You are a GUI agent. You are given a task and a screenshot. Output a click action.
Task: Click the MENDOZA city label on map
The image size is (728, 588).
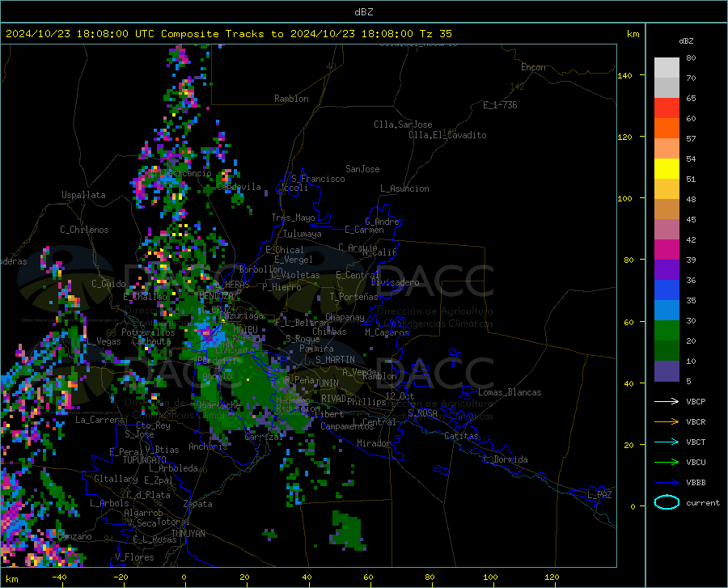coord(216,296)
